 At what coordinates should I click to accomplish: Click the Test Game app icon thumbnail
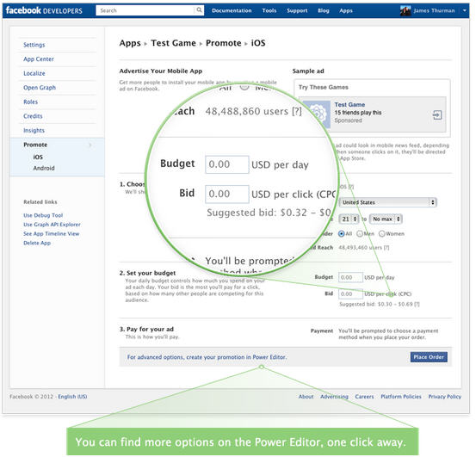317,114
